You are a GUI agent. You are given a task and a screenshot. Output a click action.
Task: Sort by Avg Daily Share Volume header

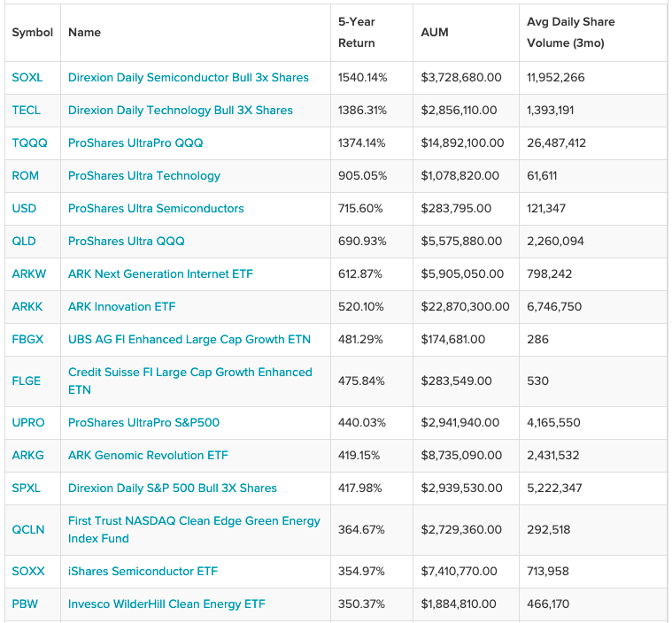coord(571,33)
